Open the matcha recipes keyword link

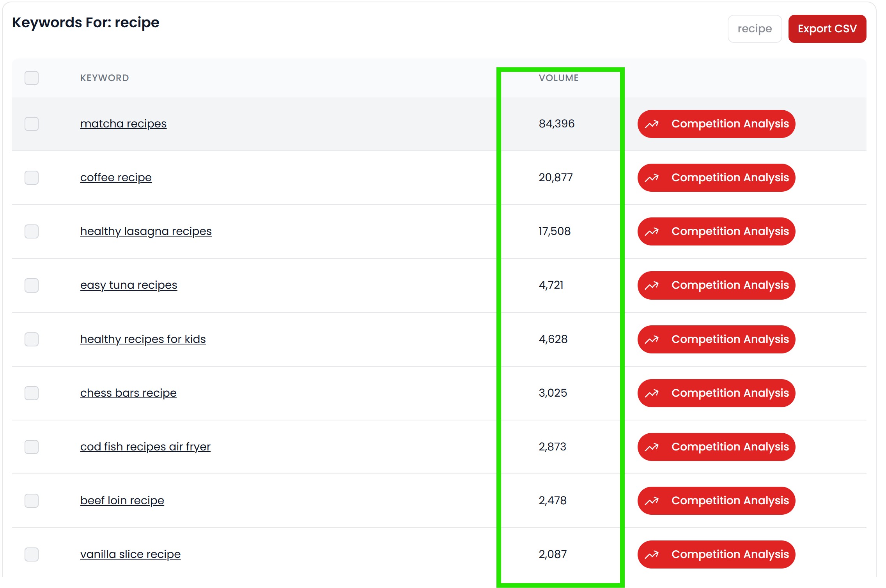123,124
